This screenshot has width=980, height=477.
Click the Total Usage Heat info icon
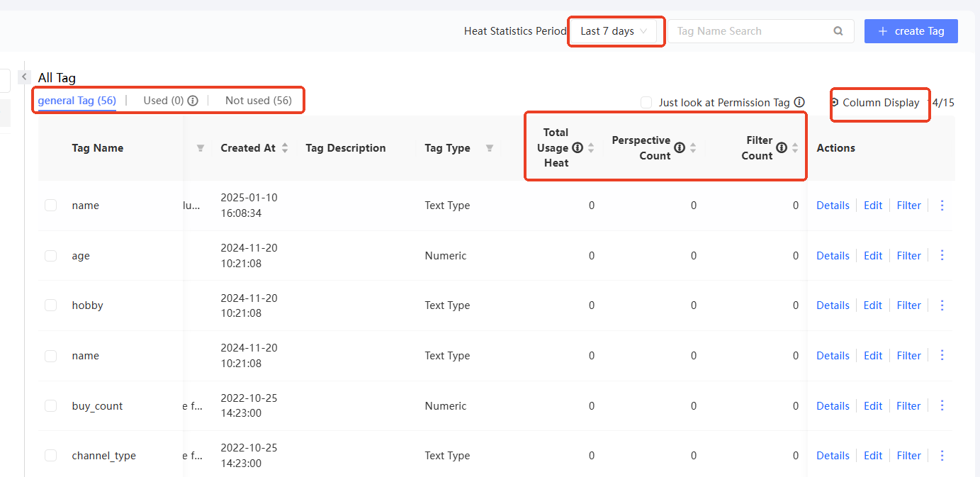(x=578, y=148)
